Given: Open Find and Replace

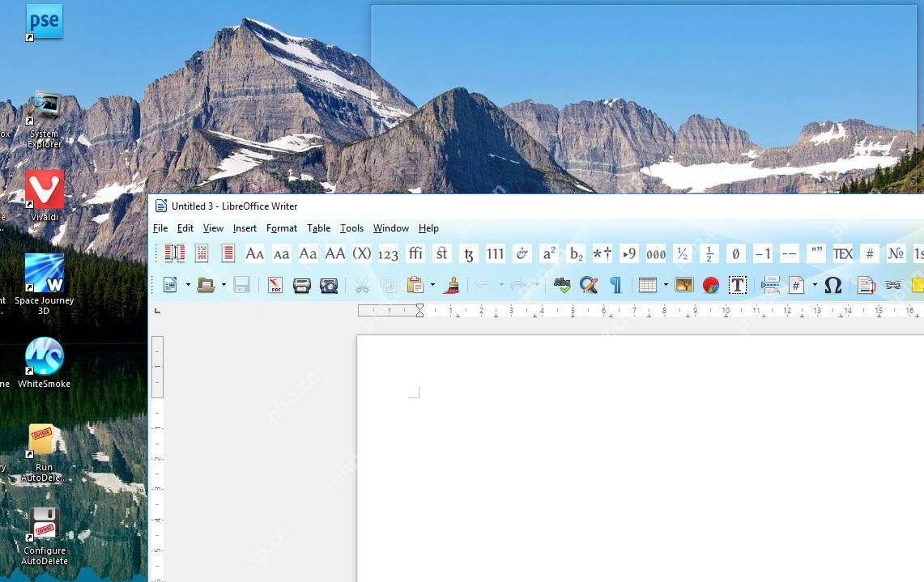Looking at the screenshot, I should 589,285.
